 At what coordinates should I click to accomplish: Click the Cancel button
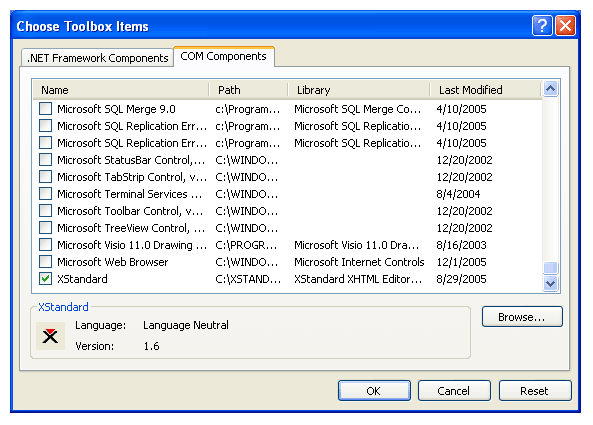[454, 391]
